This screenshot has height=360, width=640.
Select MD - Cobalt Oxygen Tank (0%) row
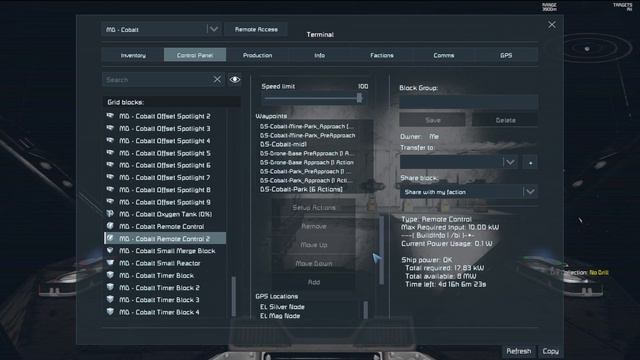pyautogui.click(x=165, y=214)
